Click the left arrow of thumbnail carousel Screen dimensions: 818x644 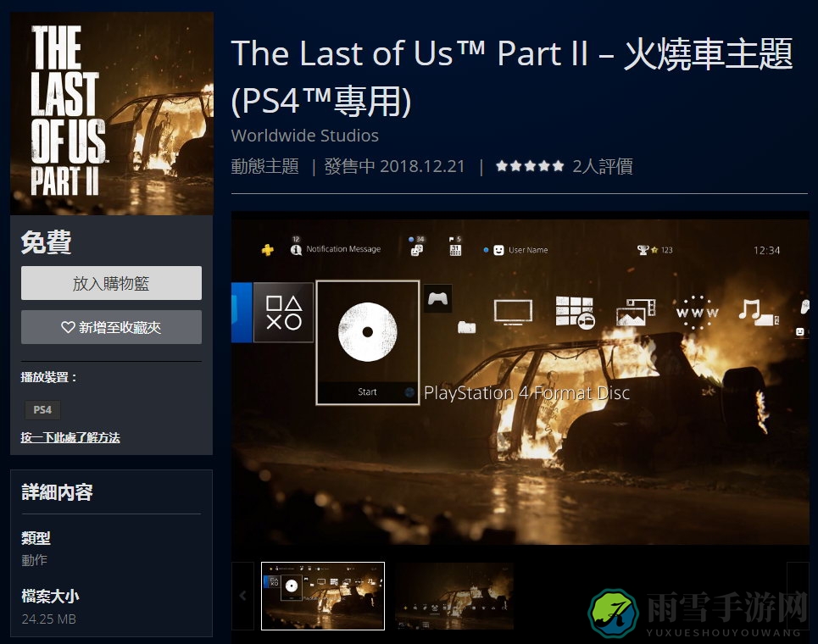[242, 596]
